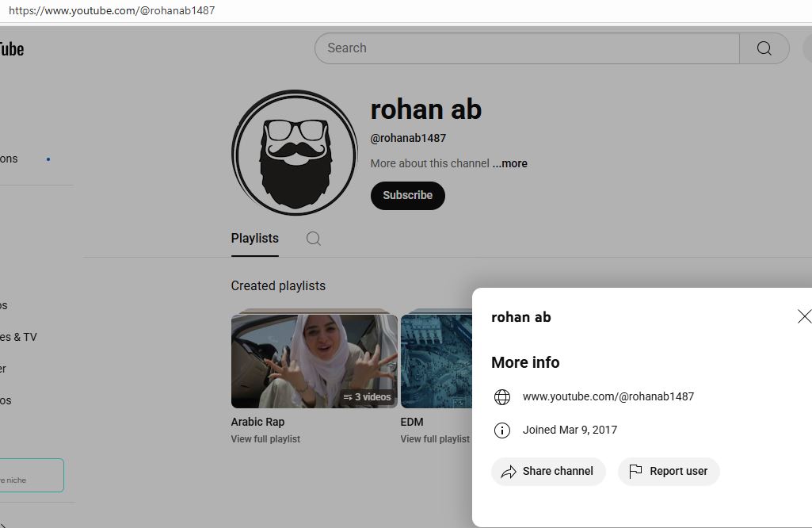Open Subscriptions item with the blue dot

pyautogui.click(x=10, y=159)
